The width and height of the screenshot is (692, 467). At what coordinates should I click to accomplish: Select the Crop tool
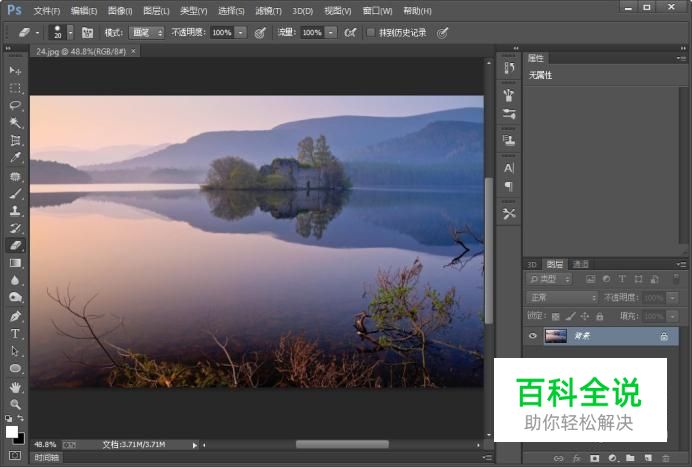click(x=15, y=140)
